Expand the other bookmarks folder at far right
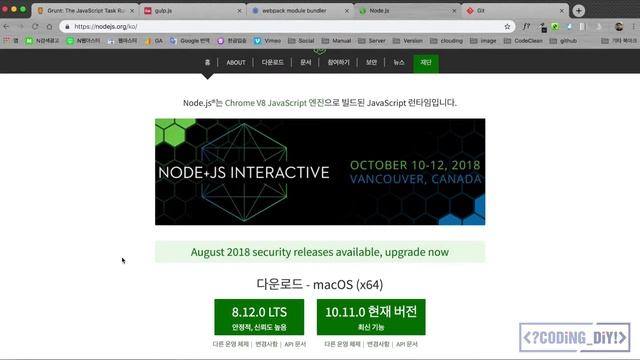 619,41
